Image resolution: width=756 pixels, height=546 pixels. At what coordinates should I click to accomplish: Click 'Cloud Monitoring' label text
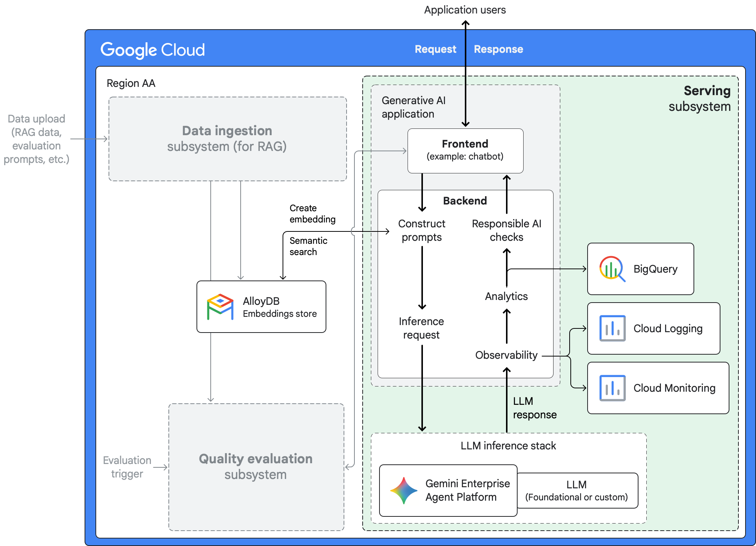(x=674, y=388)
